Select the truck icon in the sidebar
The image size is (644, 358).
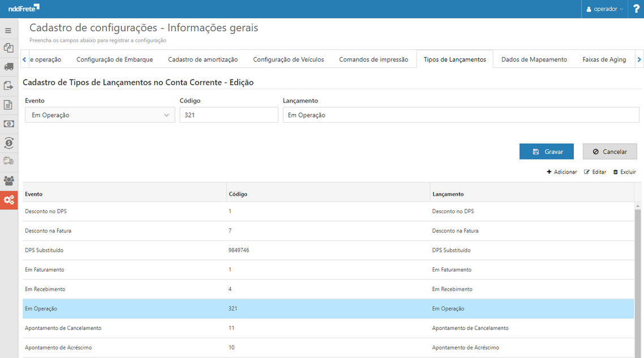click(x=8, y=67)
